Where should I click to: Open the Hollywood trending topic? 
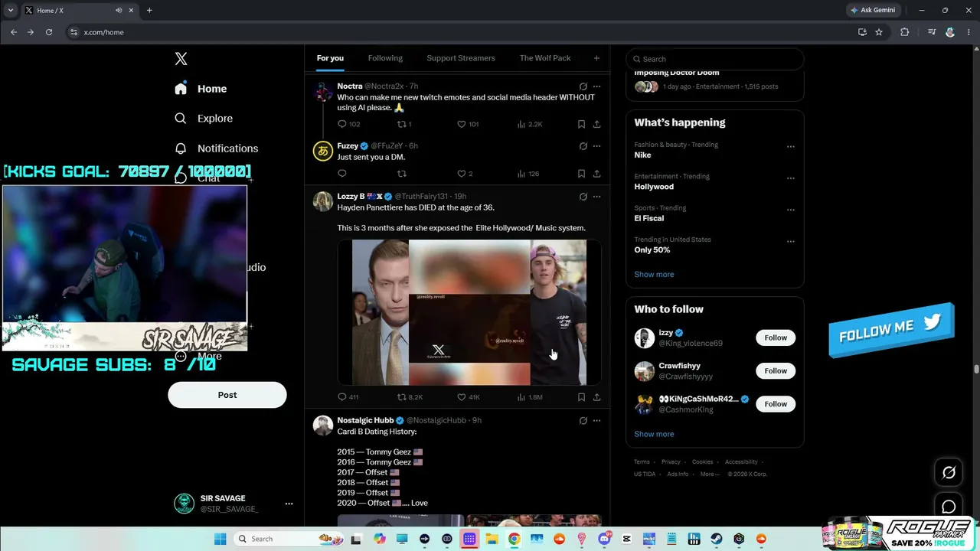(x=654, y=187)
